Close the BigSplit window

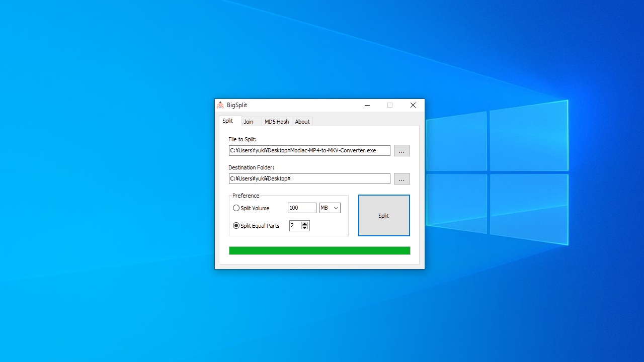413,105
